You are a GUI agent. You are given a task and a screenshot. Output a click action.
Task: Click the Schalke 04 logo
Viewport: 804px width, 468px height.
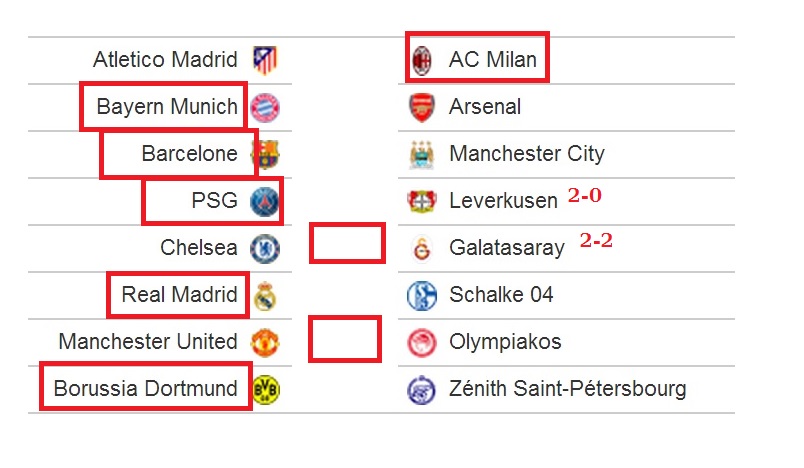421,296
